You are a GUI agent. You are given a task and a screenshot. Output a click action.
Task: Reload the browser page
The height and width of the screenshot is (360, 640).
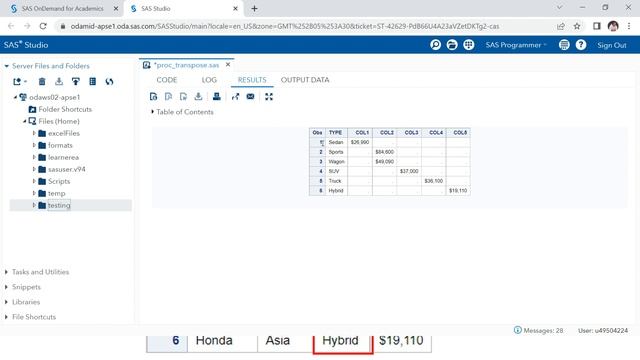pyautogui.click(x=43, y=26)
